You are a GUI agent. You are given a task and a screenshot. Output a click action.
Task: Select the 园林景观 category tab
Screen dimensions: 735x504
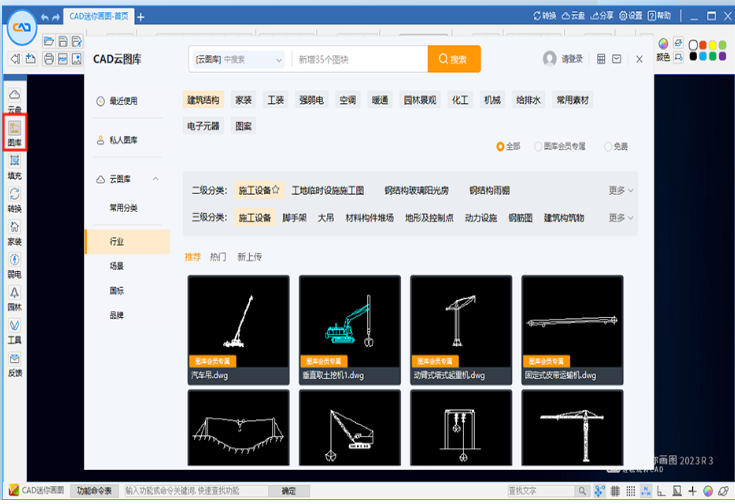click(419, 100)
